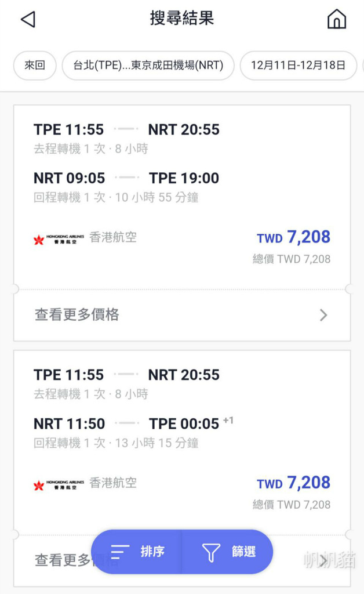
Task: Tap the 篩選 filter button
Action: [227, 552]
